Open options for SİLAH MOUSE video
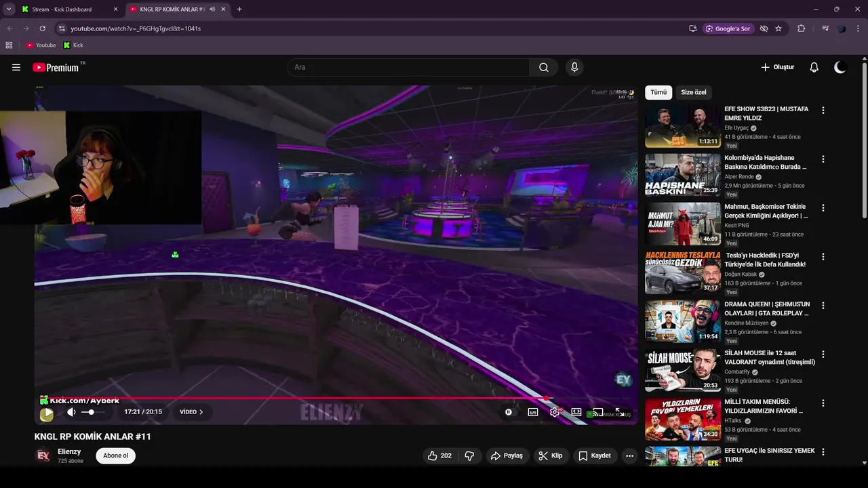This screenshot has width=868, height=488. point(823,354)
